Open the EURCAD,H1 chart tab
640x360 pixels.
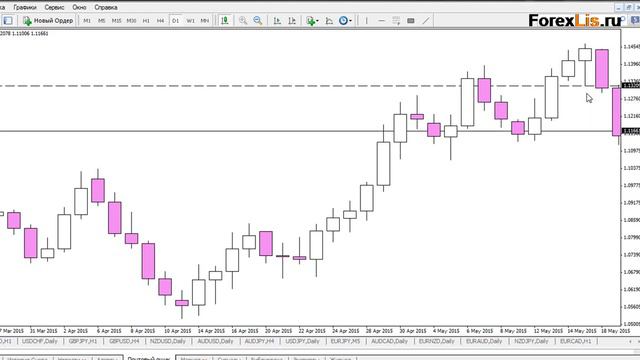tap(576, 341)
